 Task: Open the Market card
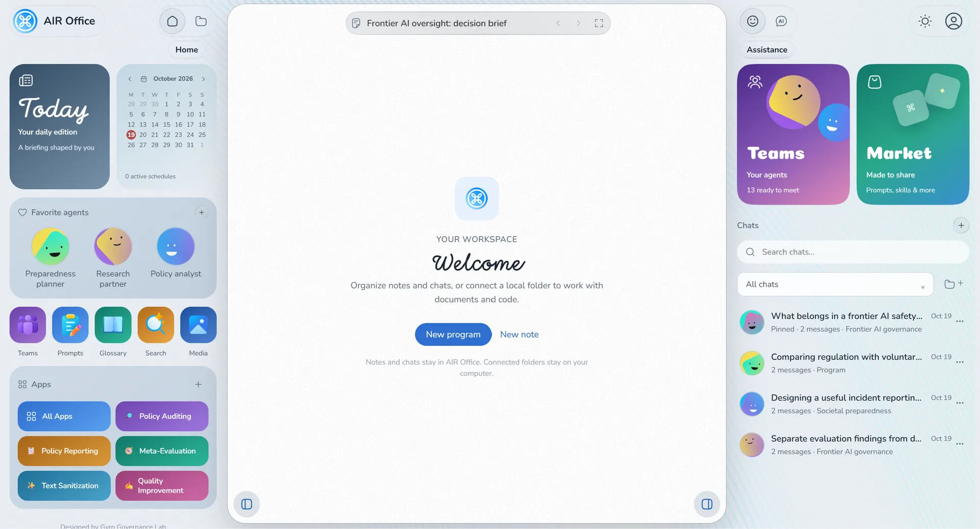pyautogui.click(x=913, y=134)
